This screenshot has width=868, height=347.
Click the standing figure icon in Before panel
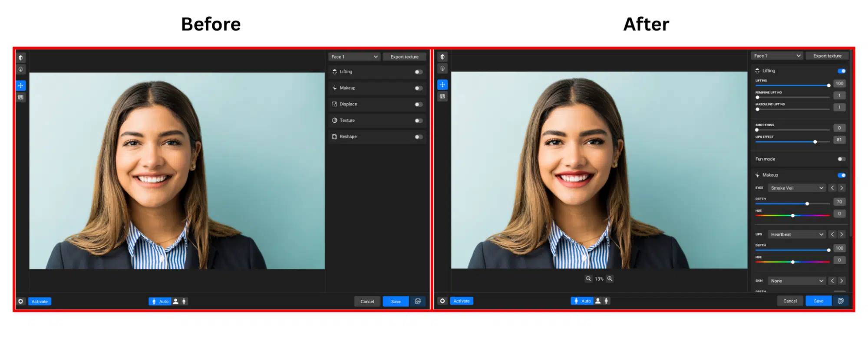pyautogui.click(x=184, y=301)
